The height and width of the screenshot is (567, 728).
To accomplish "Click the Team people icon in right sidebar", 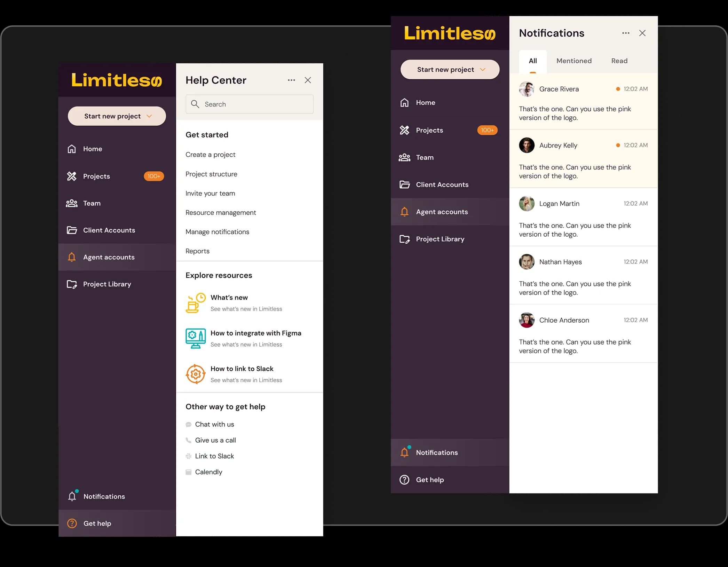I will tap(404, 157).
